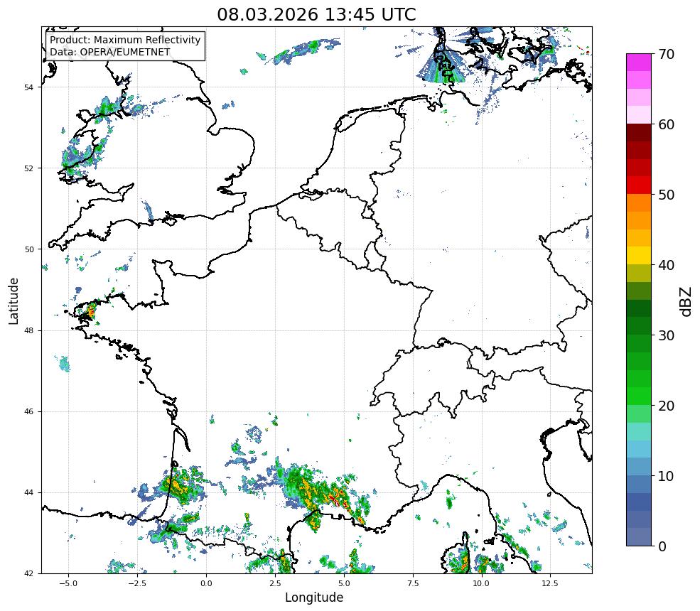
Task: Click the colorbar tick label 70
Action: coord(666,54)
